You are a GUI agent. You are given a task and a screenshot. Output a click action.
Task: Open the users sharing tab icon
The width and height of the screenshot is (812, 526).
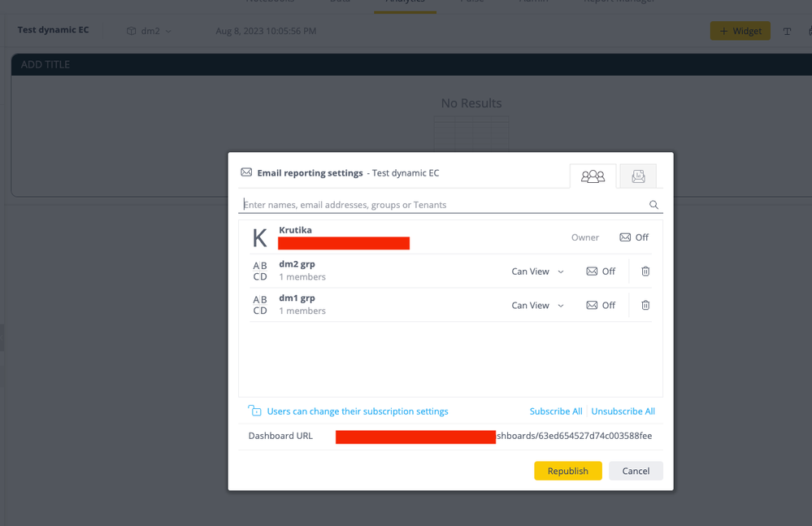[593, 176]
